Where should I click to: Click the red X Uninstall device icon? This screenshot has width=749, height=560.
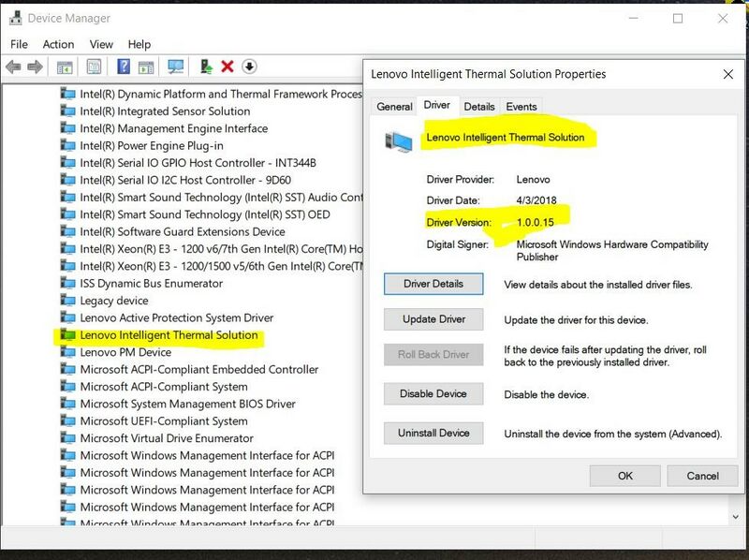[x=228, y=66]
